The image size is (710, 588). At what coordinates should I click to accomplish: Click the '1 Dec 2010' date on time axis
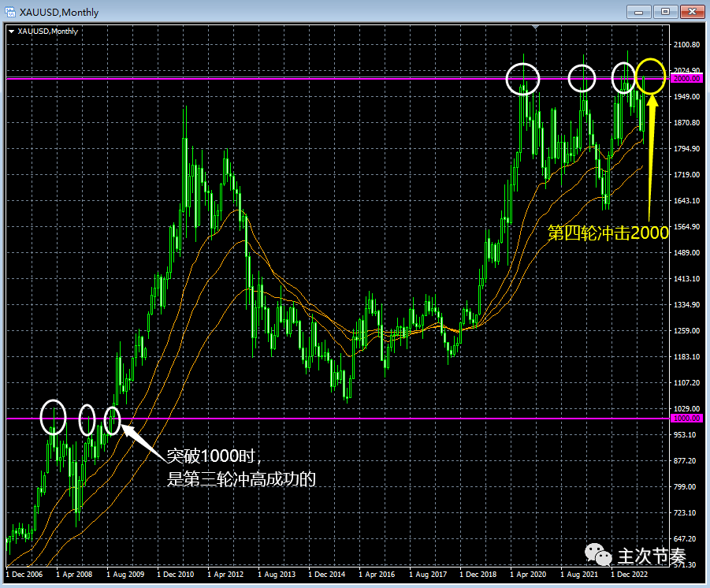point(176,575)
